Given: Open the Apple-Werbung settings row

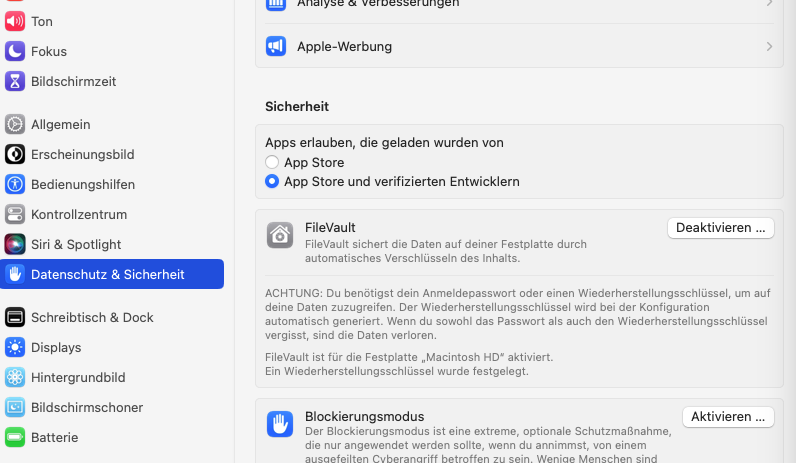Looking at the screenshot, I should pyautogui.click(x=519, y=47).
